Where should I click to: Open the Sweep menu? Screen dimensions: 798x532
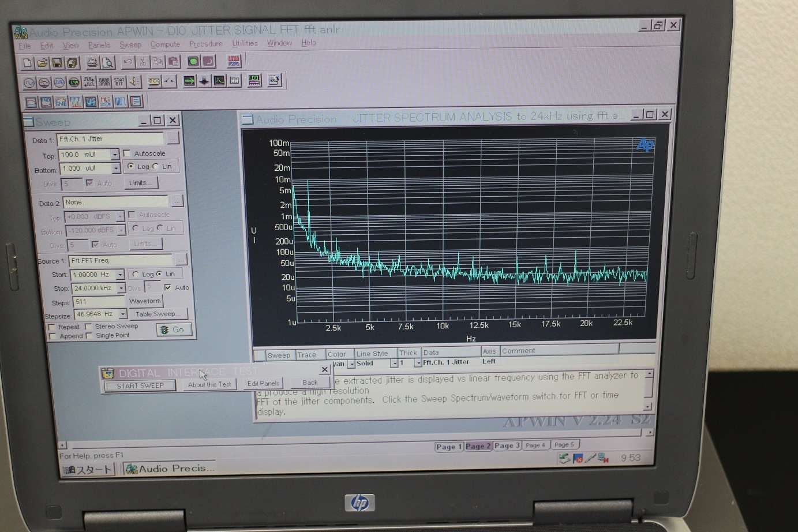(130, 44)
